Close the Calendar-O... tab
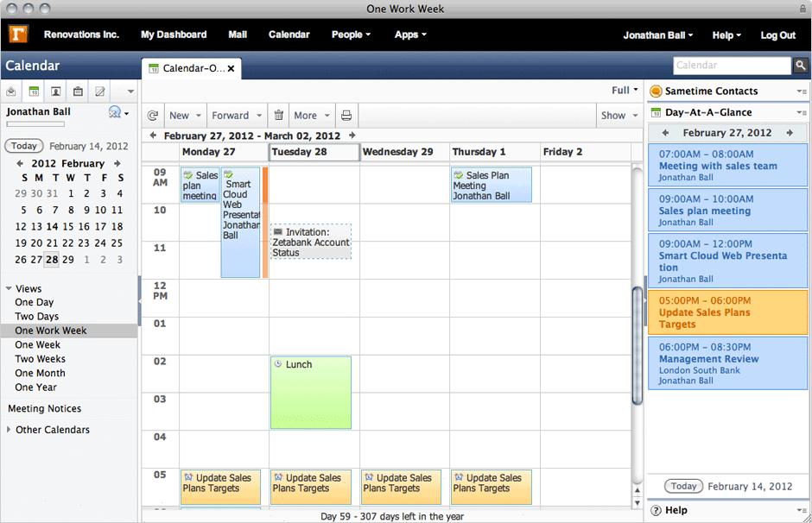The height and width of the screenshot is (523, 812). [x=231, y=68]
